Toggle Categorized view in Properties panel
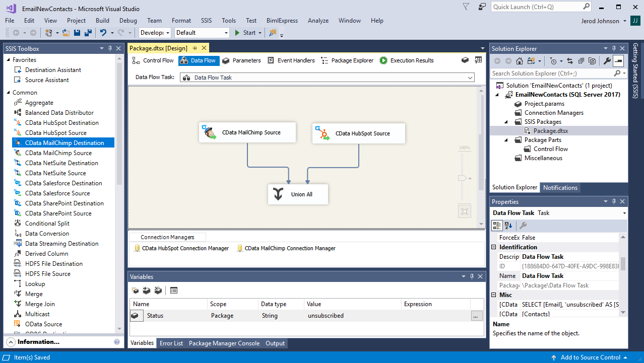 pos(497,226)
